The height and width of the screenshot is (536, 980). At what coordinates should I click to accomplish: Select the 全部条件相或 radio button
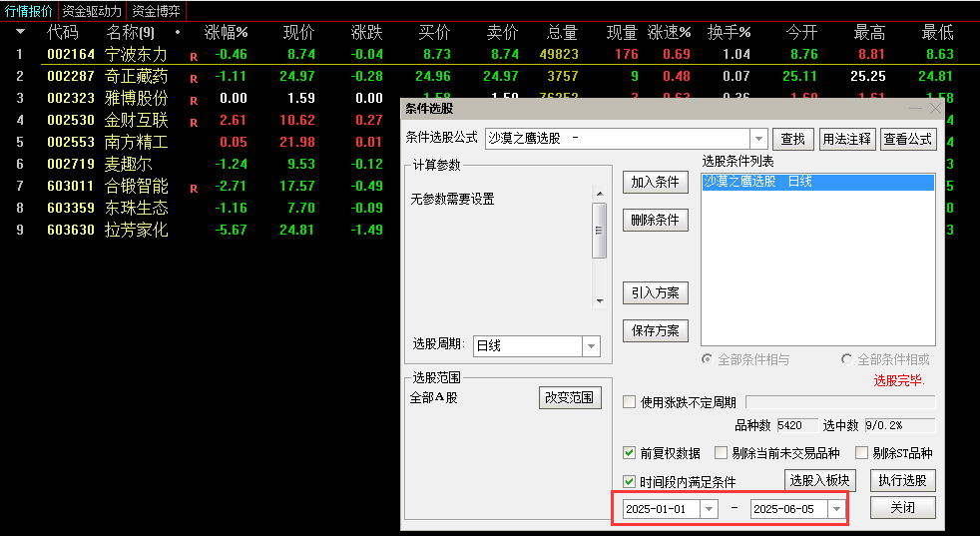pos(847,359)
